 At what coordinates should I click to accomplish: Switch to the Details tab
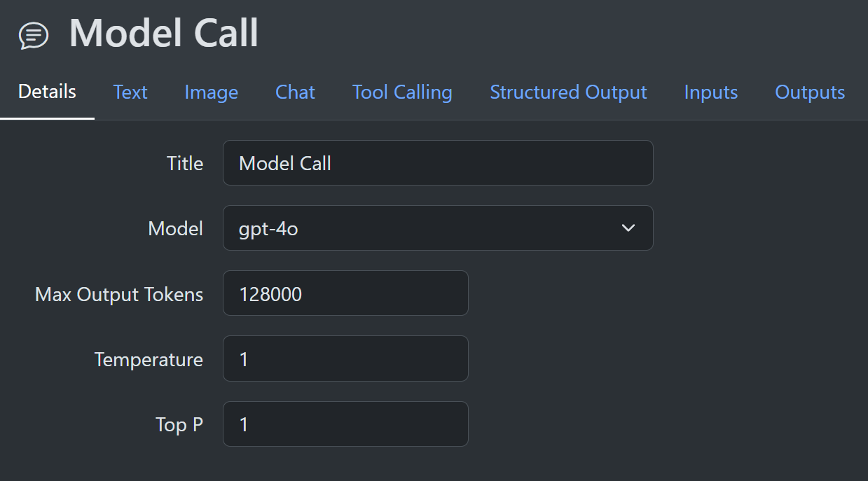(x=47, y=92)
